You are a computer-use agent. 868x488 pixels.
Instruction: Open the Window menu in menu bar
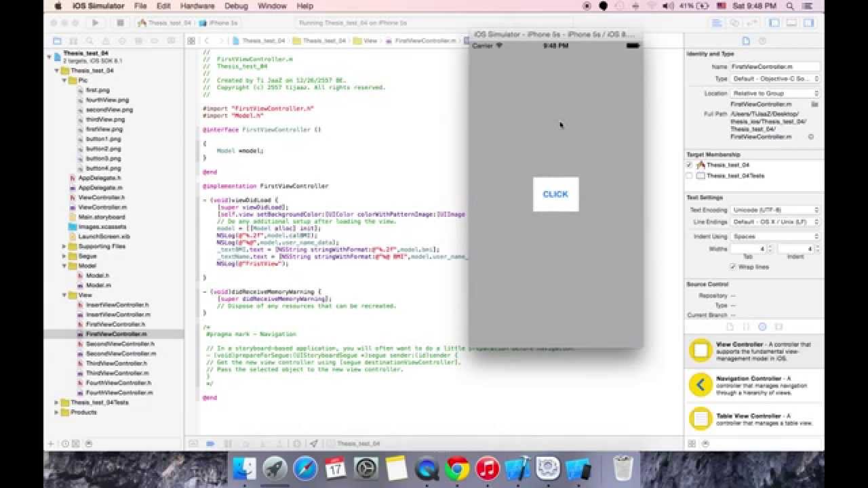pyautogui.click(x=272, y=6)
